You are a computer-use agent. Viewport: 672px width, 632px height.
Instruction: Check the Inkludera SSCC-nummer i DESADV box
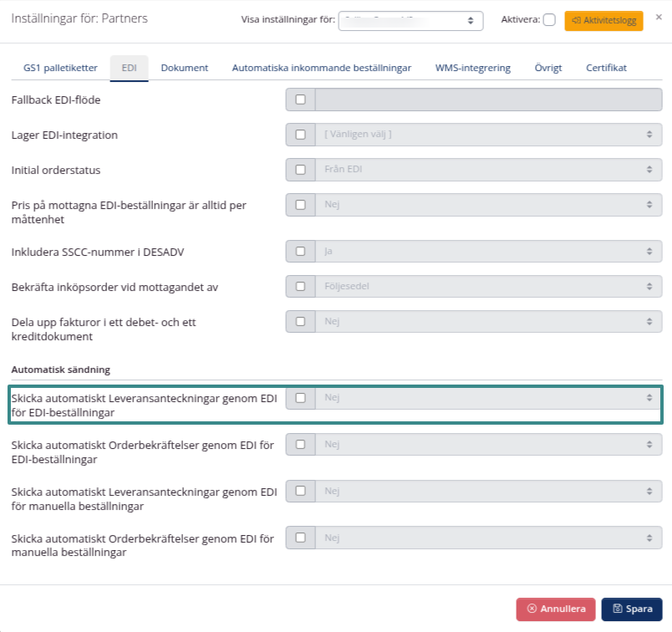click(301, 251)
